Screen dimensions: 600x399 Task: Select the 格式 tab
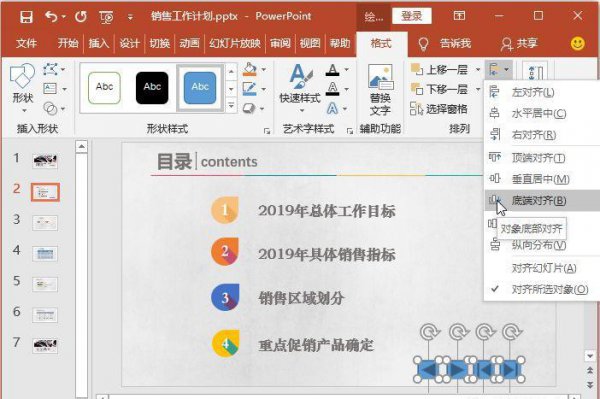pos(381,43)
